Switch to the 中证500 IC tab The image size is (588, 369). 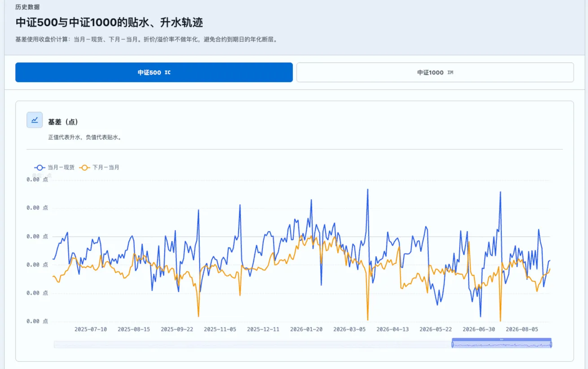click(154, 72)
